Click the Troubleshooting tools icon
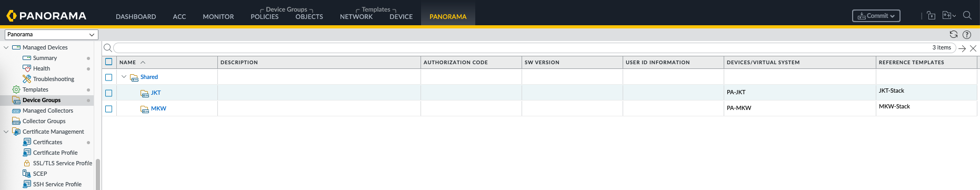 (27, 79)
